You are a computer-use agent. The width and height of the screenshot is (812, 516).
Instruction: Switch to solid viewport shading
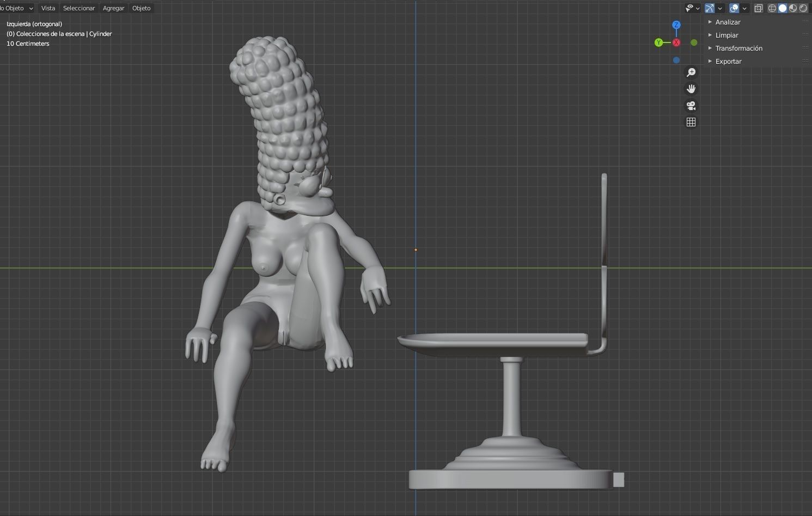[x=783, y=8]
